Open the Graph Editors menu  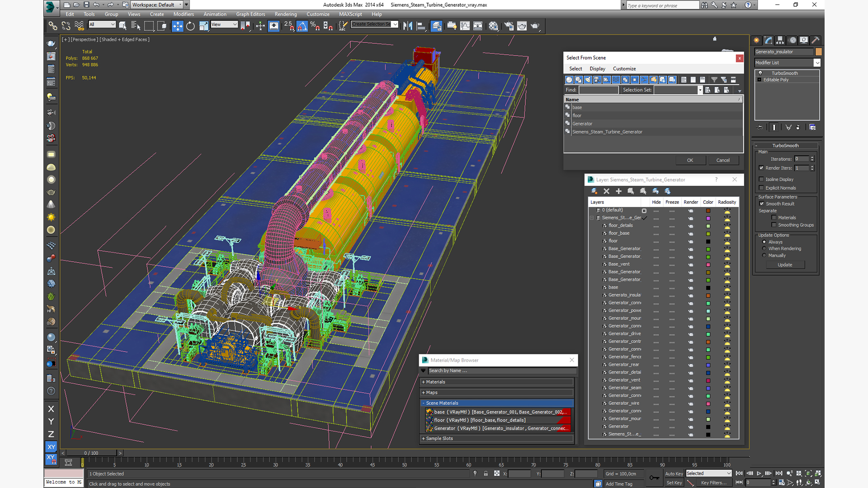point(250,14)
